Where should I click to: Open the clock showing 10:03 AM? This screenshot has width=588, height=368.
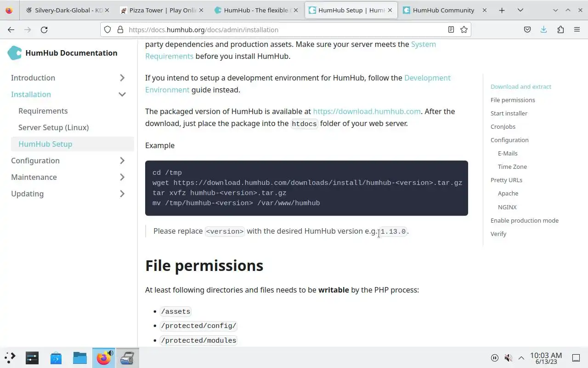tap(546, 358)
